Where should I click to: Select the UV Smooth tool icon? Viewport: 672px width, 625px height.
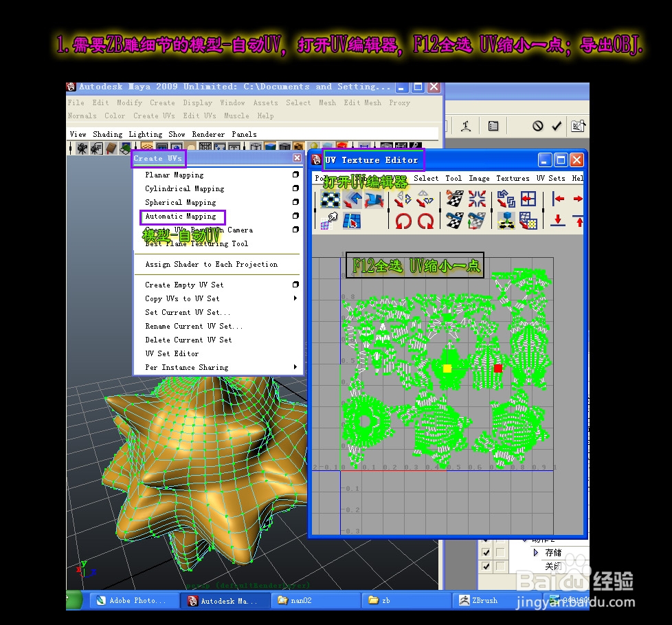[x=374, y=200]
